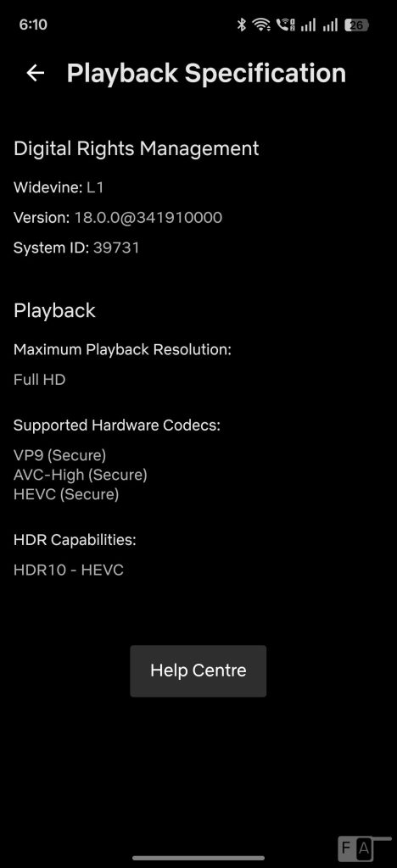Tap the second SIM signal bars icon
397x868 pixels.
click(331, 25)
